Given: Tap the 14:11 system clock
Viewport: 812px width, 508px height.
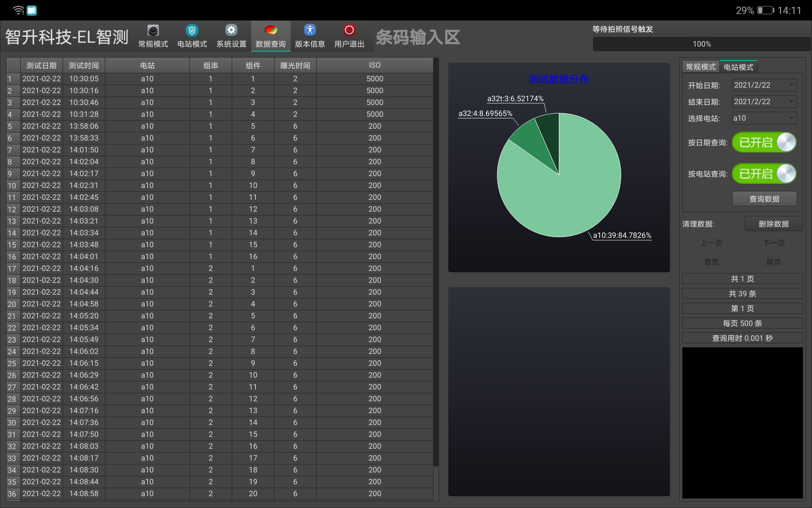Looking at the screenshot, I should 789,10.
